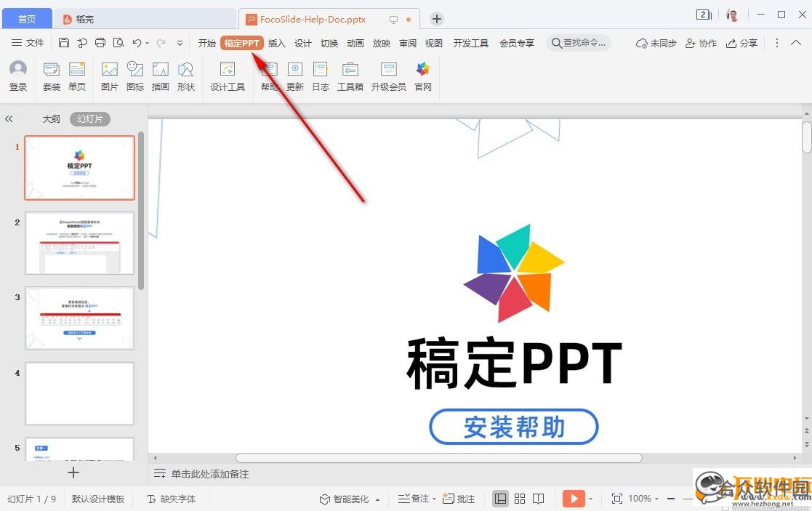Click the zoom out minus button

tap(671, 499)
